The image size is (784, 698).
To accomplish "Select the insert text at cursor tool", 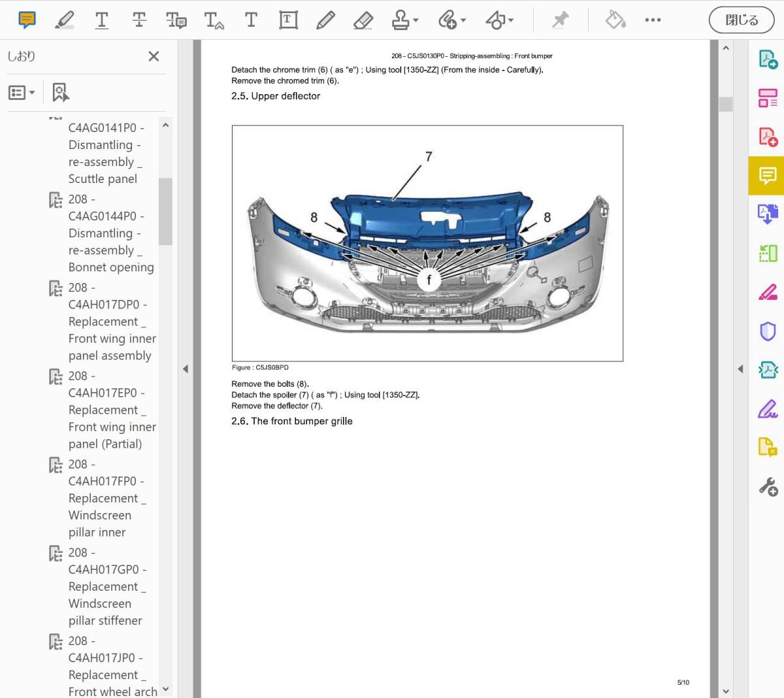I will [214, 20].
